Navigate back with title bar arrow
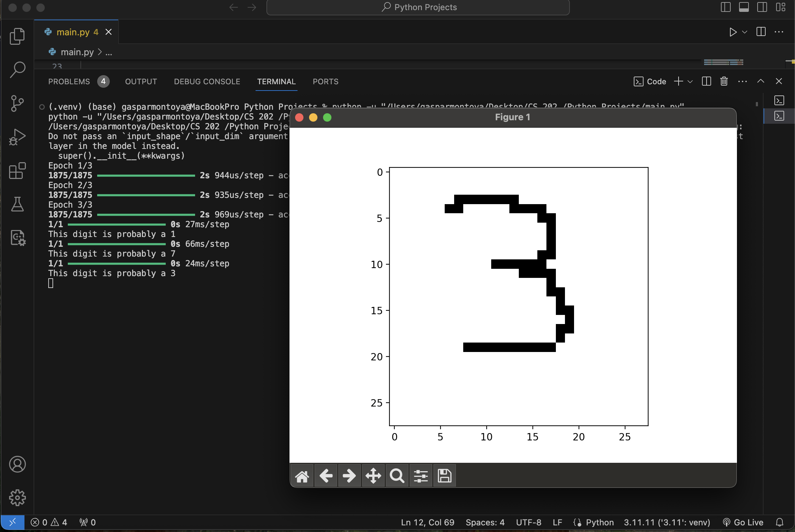795x532 pixels. pyautogui.click(x=234, y=7)
